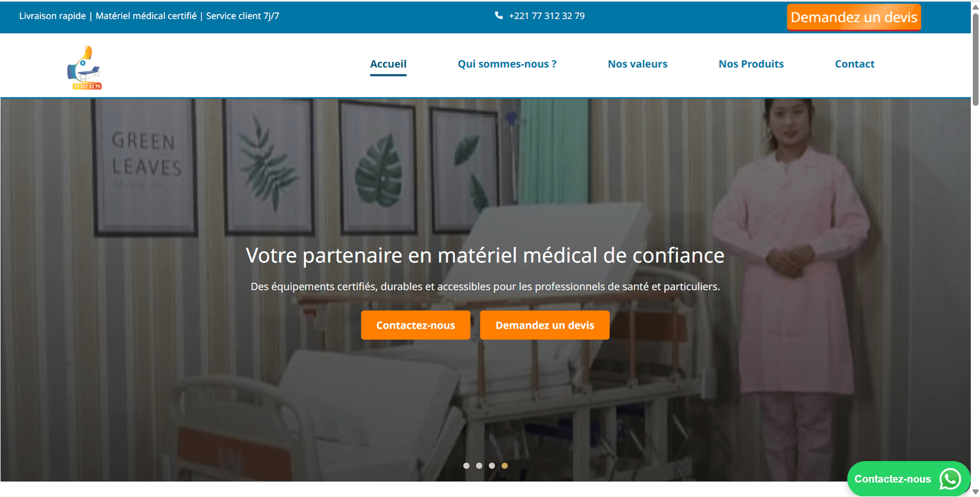The image size is (980, 497).
Task: Call the +221 77 312 32 79 number link
Action: 547,16
